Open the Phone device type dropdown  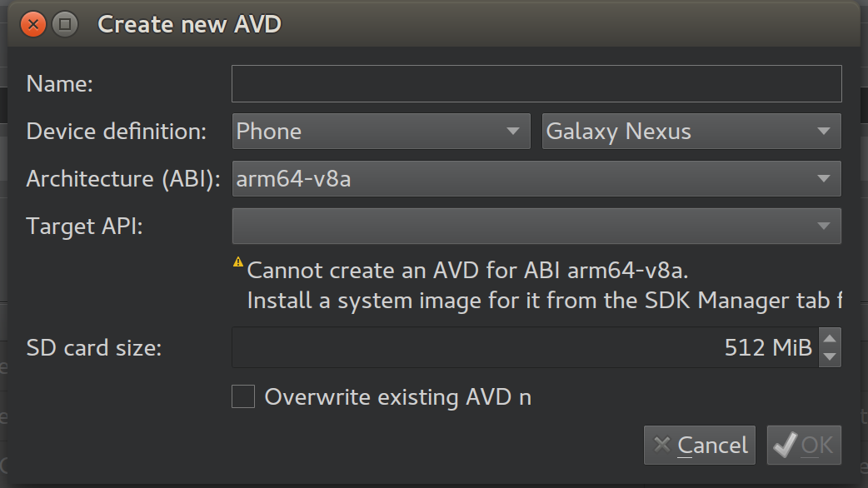click(381, 132)
